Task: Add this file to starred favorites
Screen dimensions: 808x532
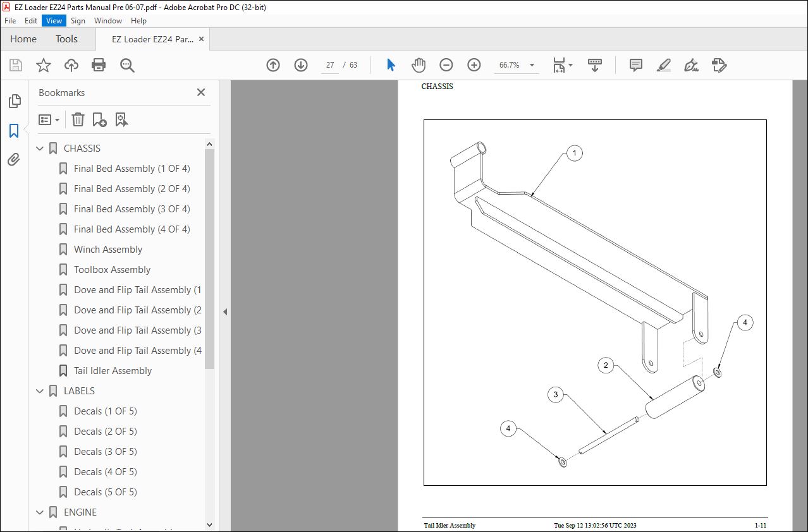Action: point(44,65)
